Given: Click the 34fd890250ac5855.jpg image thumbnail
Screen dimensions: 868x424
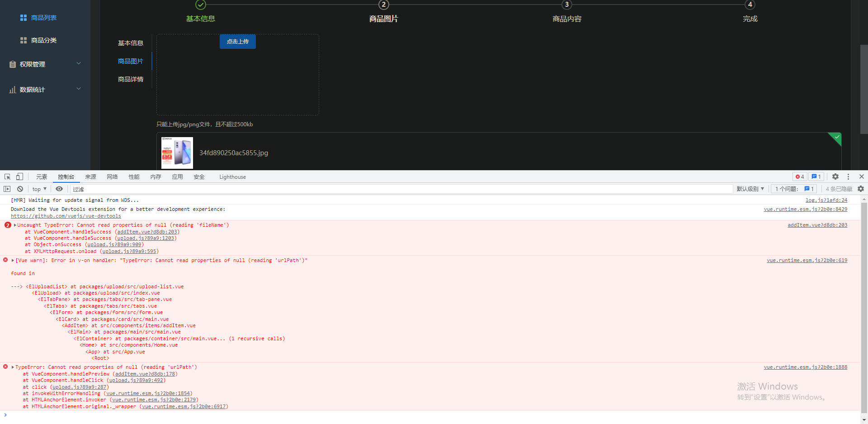Looking at the screenshot, I should [x=177, y=152].
